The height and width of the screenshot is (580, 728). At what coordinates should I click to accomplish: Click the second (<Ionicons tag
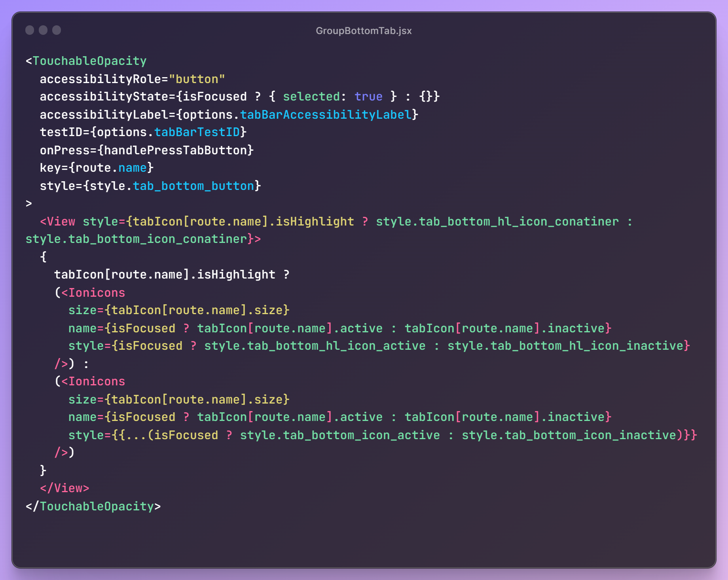[x=90, y=381]
